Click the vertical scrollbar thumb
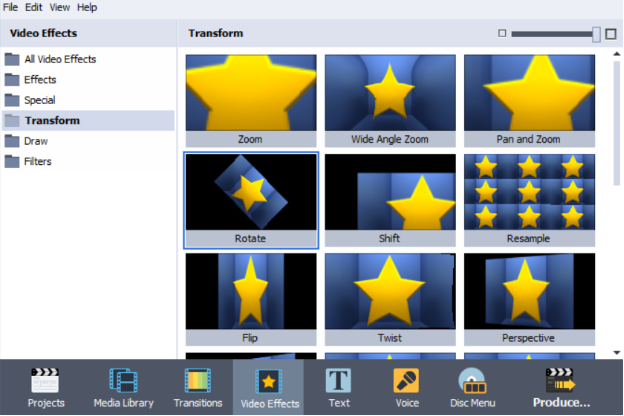 (617, 123)
